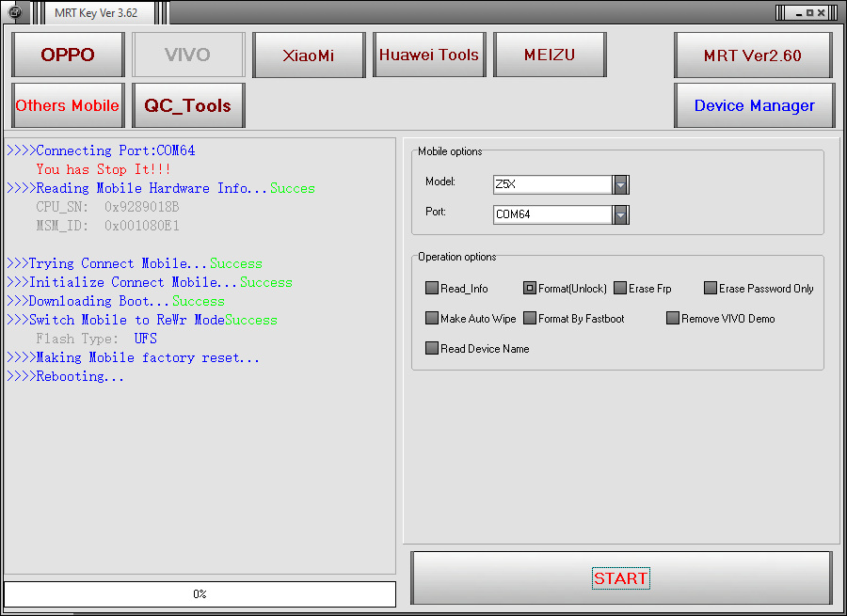
Task: Open Device Manager
Action: (754, 105)
